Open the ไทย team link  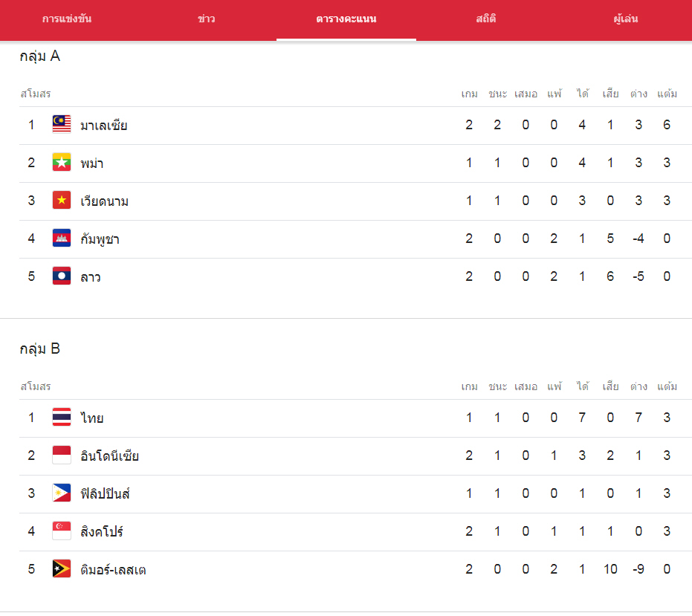[x=92, y=418]
